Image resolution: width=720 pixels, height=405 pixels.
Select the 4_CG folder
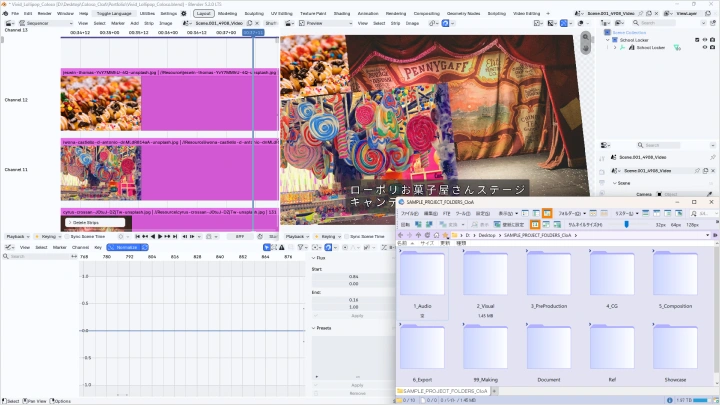pos(612,280)
